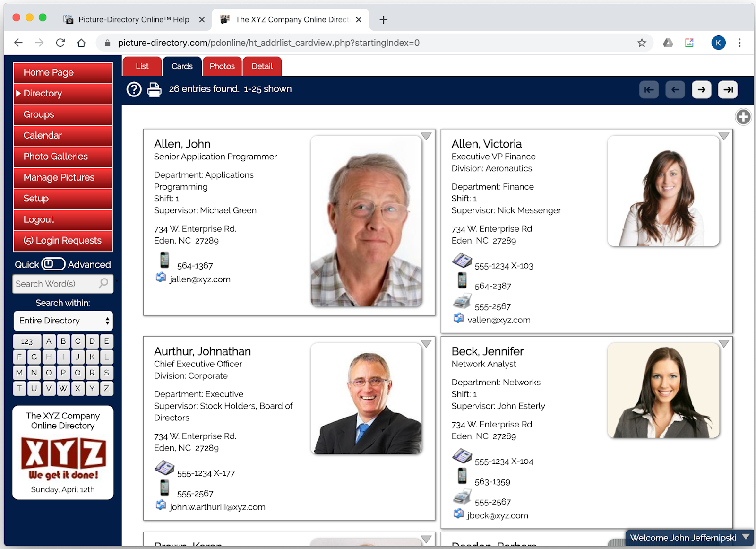756x549 pixels.
Task: Jump to the last page arrow
Action: (x=728, y=89)
